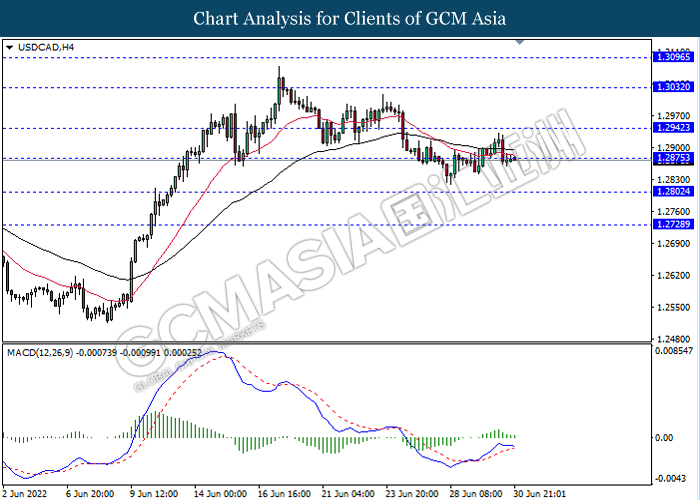Image resolution: width=700 pixels, height=500 pixels.
Task: Click the 6 Jun 20:00 time label
Action: coord(90,494)
